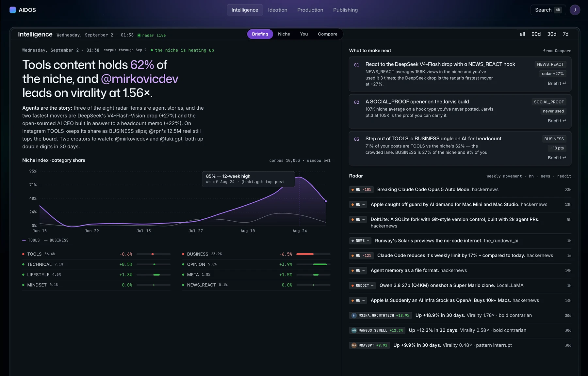Click the @MAVGPT avatar badge
The height and width of the screenshot is (376, 588).
pyautogui.click(x=354, y=345)
